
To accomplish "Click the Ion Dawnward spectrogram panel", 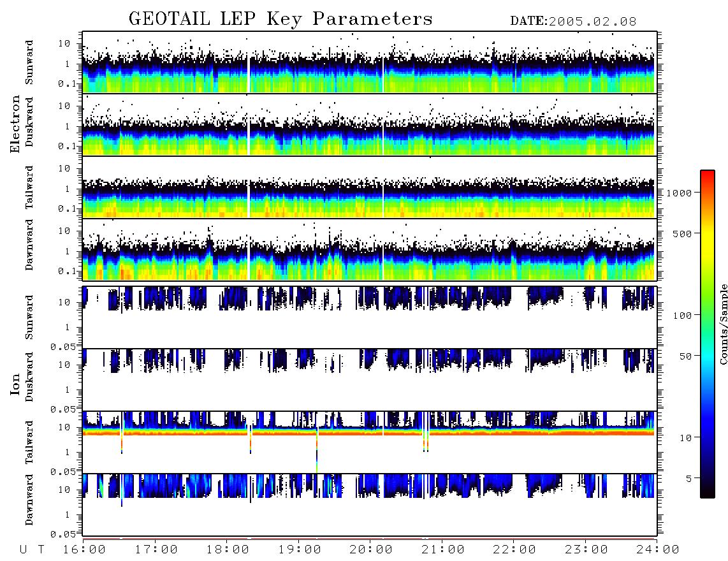I will coord(370,504).
